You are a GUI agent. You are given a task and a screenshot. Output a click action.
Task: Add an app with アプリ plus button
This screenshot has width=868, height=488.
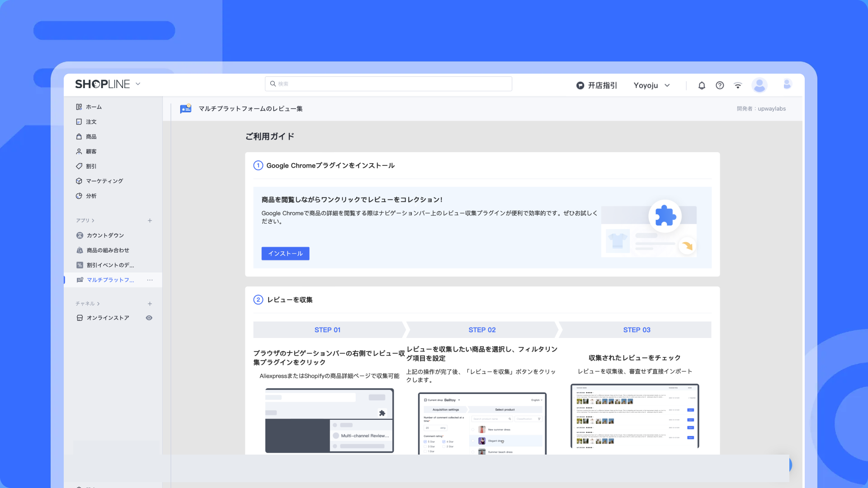point(150,221)
